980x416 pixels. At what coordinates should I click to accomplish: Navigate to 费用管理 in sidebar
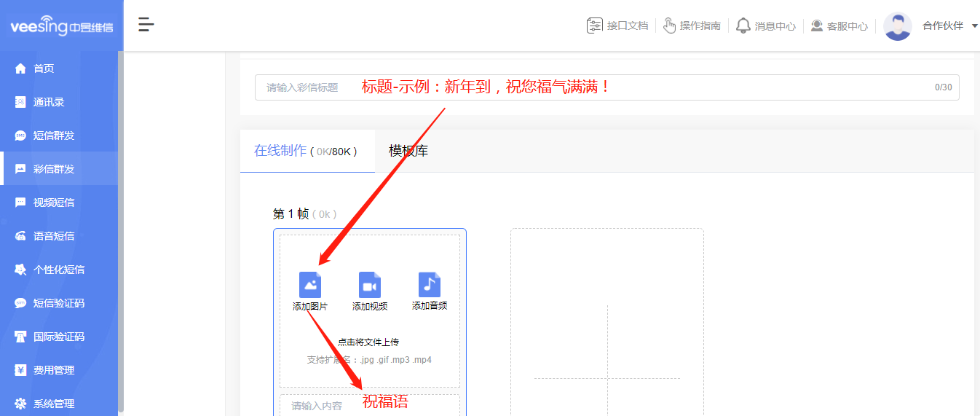coord(53,370)
